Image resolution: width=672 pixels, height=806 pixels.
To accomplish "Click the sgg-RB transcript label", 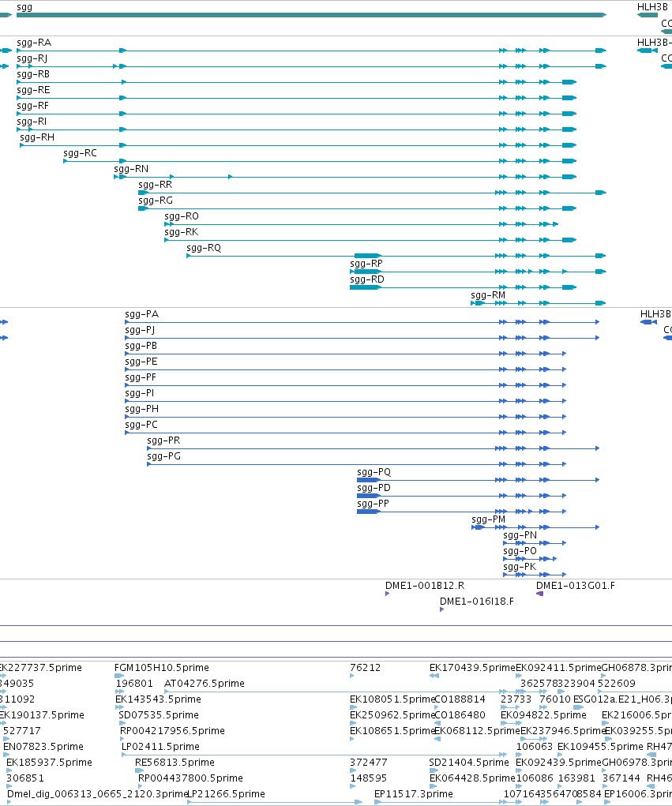I will [x=33, y=74].
